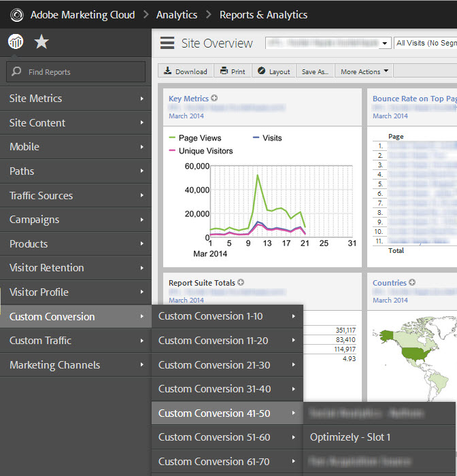457x476 pixels.
Task: Open the Visitor Retention menu
Action: click(75, 268)
